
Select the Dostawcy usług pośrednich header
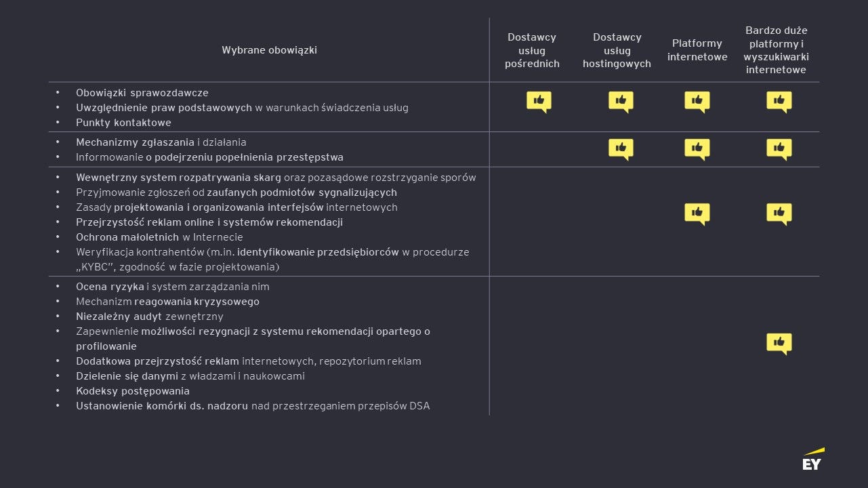coord(532,51)
